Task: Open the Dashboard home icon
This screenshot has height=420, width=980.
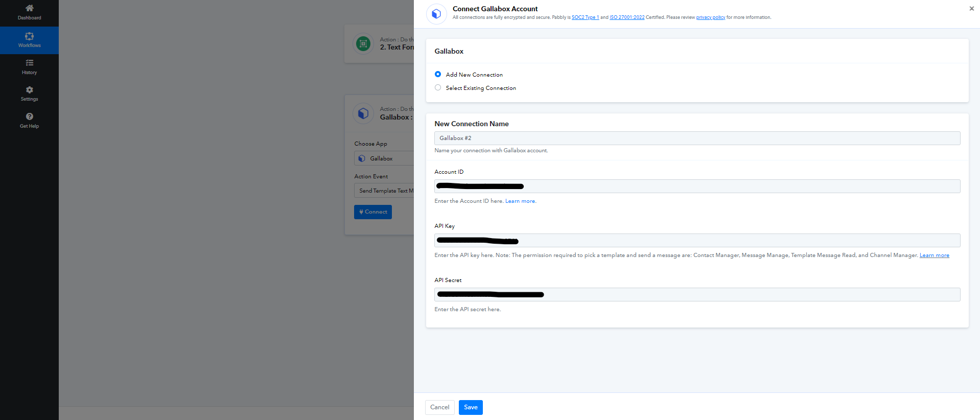Action: pos(29,8)
